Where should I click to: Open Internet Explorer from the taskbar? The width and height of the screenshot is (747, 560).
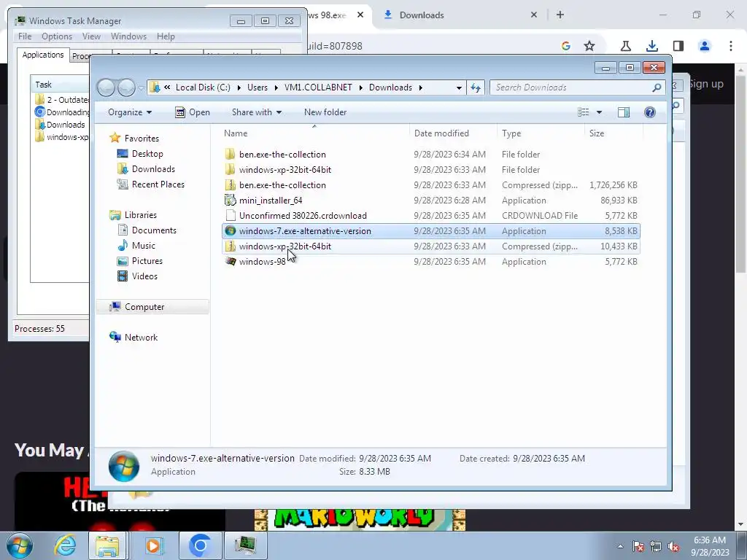[65, 545]
